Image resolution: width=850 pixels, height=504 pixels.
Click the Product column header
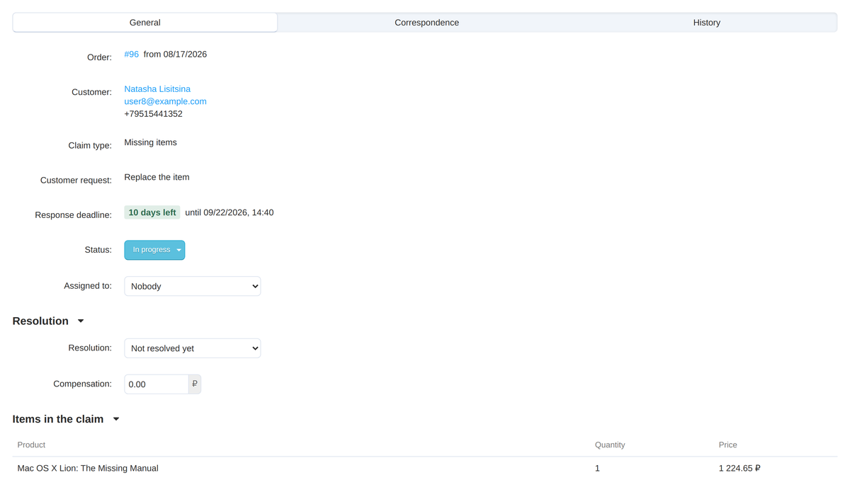[31, 445]
